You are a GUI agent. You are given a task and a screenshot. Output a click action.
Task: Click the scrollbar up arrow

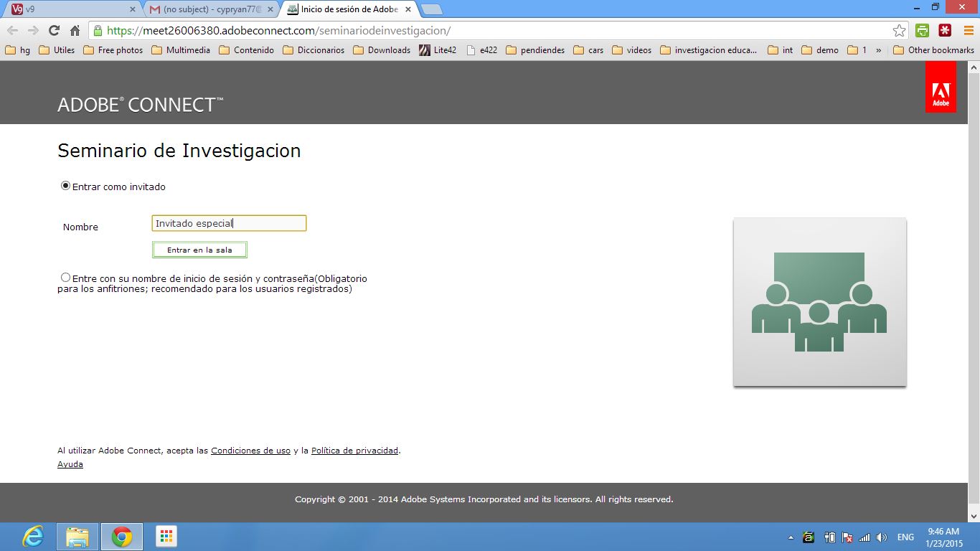974,67
